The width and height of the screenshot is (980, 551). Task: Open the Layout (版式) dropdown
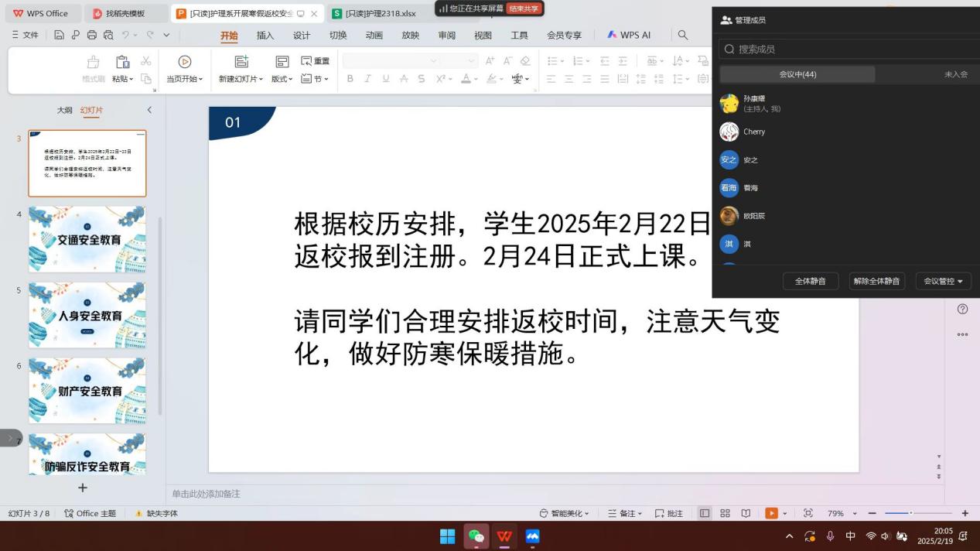pos(282,79)
